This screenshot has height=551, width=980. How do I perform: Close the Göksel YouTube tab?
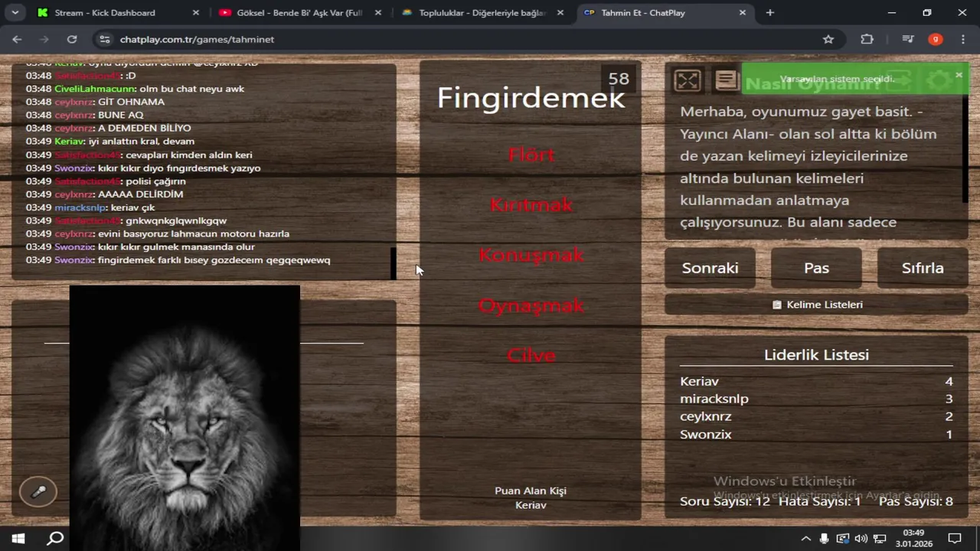(x=378, y=13)
